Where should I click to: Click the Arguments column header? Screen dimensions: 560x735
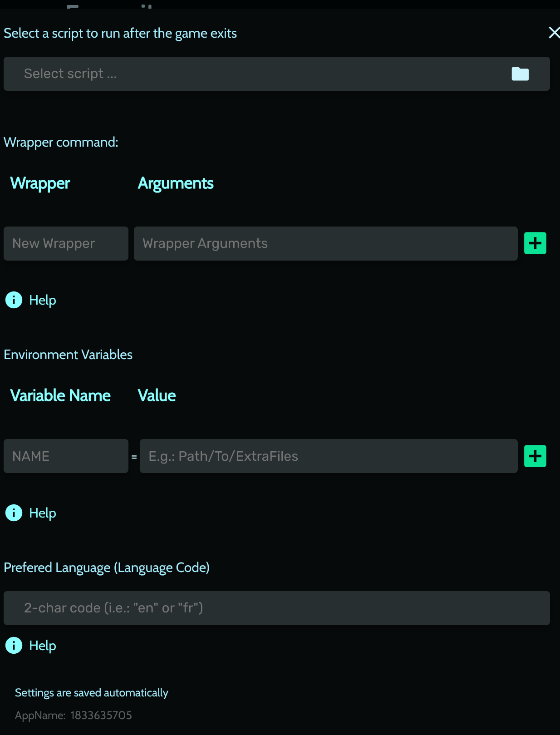pos(176,183)
